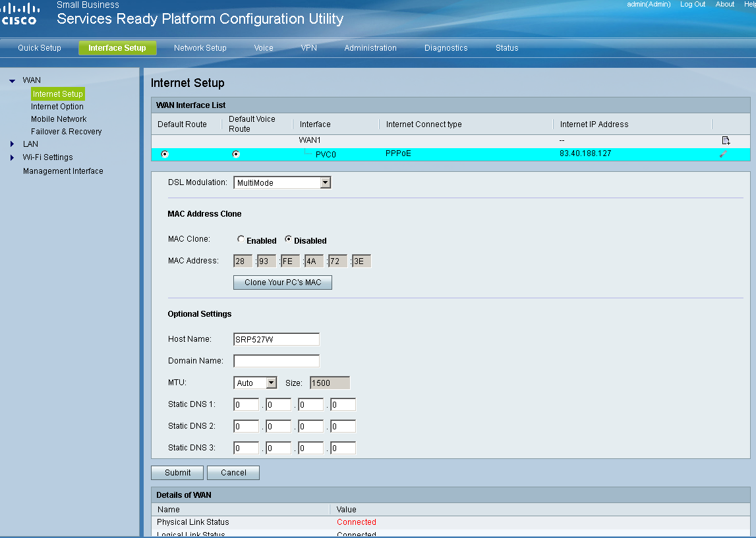This screenshot has height=538, width=756.
Task: Select the Default Voice Route radio for PVC0
Action: [x=235, y=153]
